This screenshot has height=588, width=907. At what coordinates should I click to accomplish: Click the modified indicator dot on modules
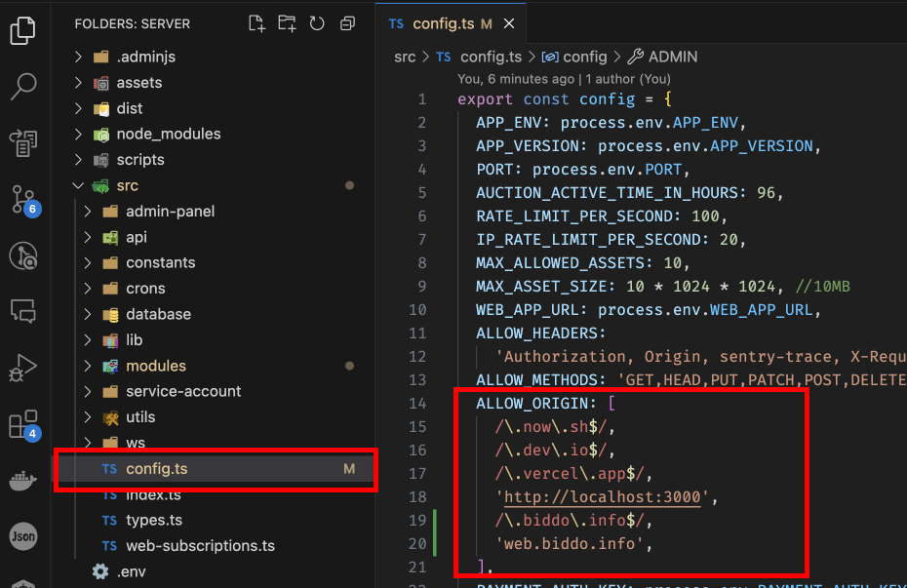point(349,366)
